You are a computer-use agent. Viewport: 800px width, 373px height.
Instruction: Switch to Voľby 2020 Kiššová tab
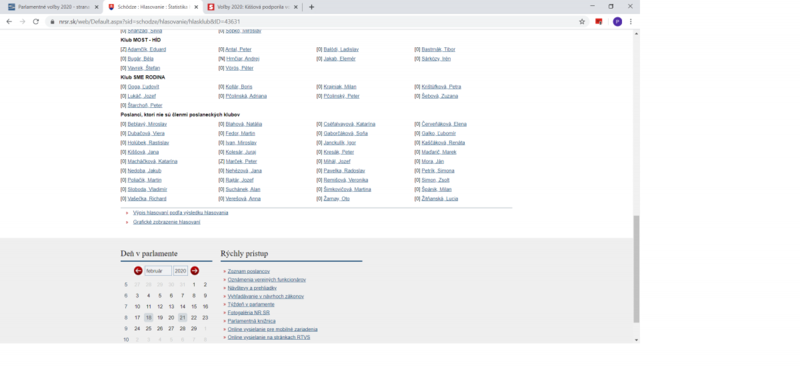click(252, 7)
